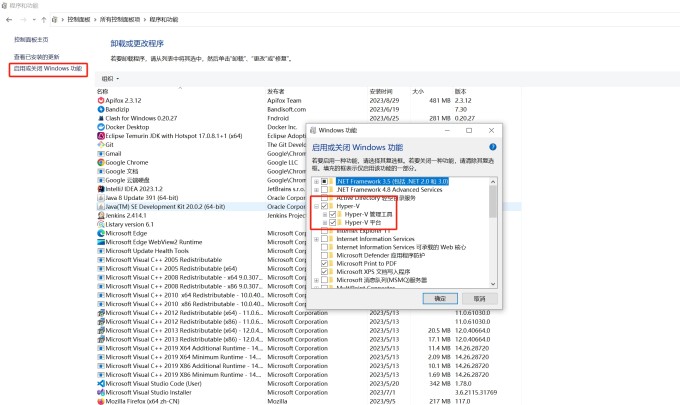Open the recent locations dropdown arrow
Image resolution: width=680 pixels, height=405 pixels.
tap(34, 20)
